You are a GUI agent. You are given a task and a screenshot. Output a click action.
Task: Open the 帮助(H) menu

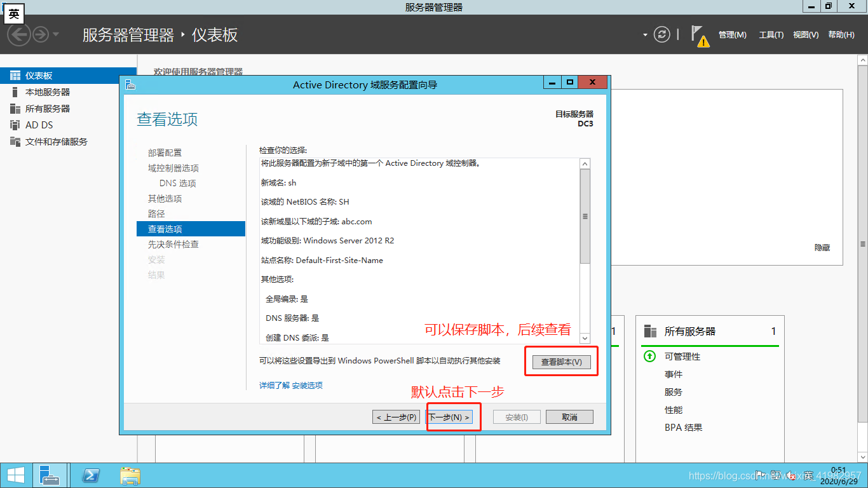pyautogui.click(x=841, y=35)
